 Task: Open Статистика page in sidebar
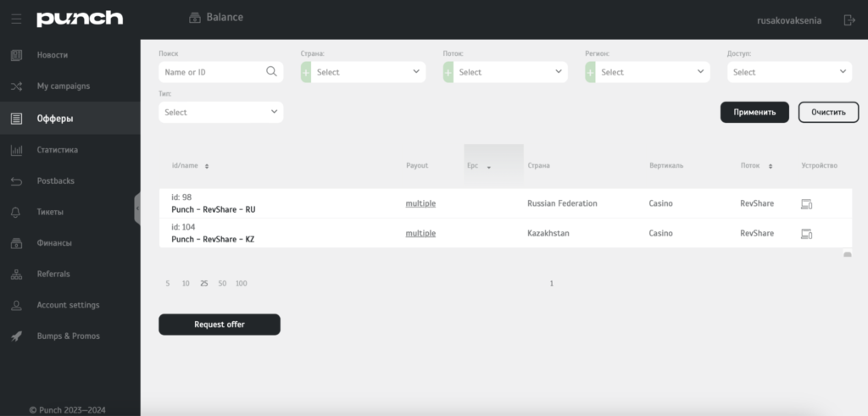tap(57, 150)
